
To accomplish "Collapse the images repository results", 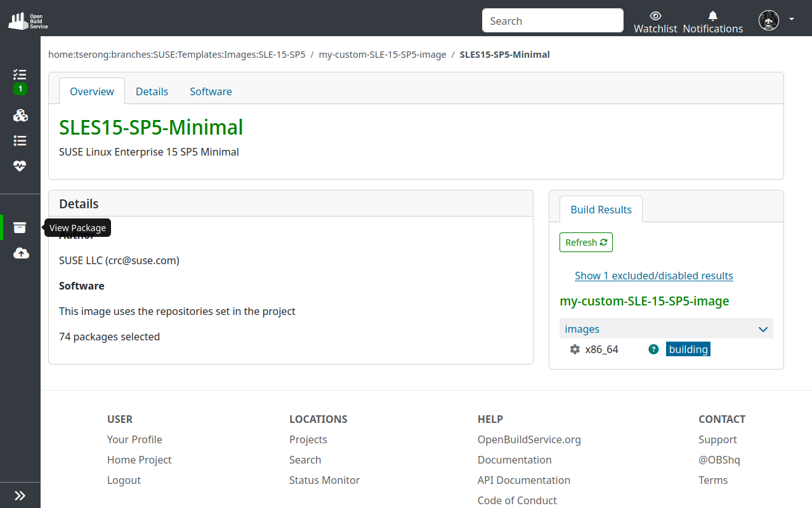I will [763, 328].
